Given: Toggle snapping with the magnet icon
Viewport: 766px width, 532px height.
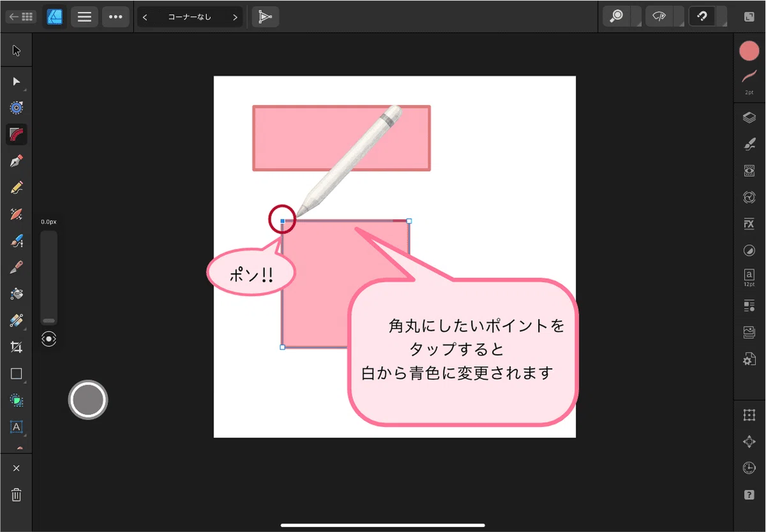Looking at the screenshot, I should click(702, 17).
